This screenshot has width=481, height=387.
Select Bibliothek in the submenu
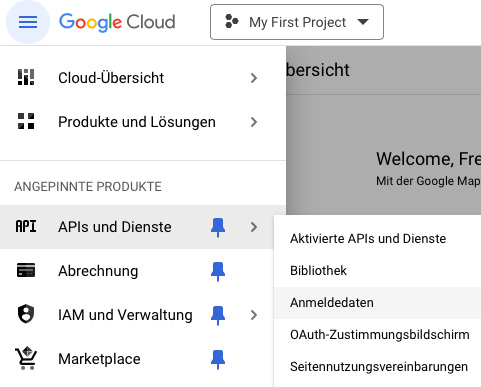tap(377, 271)
